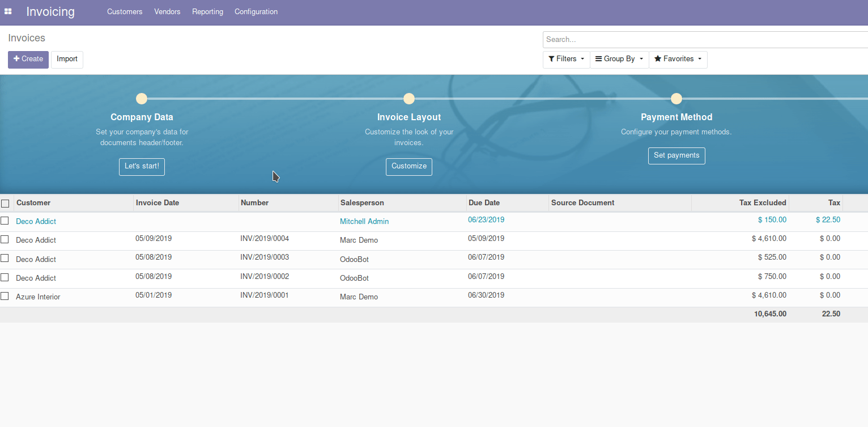Viewport: 868px width, 427px height.
Task: Open the Reporting menu
Action: [207, 12]
